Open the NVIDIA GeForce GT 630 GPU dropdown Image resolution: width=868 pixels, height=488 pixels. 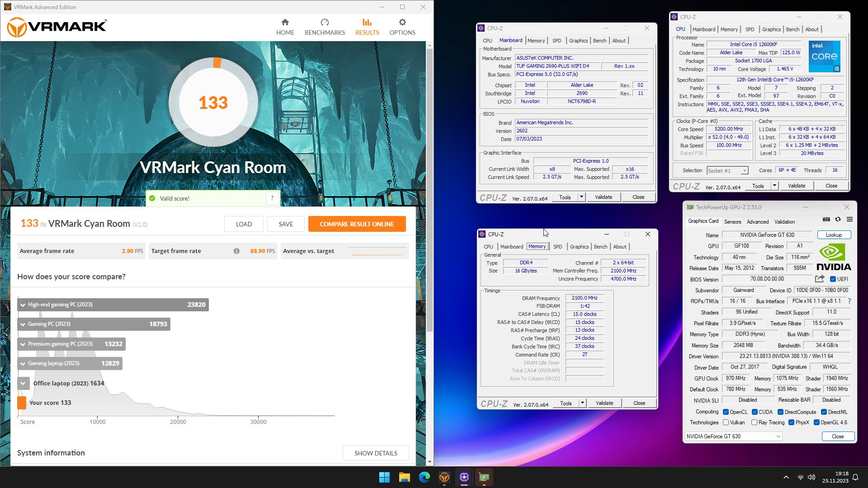[x=733, y=436]
